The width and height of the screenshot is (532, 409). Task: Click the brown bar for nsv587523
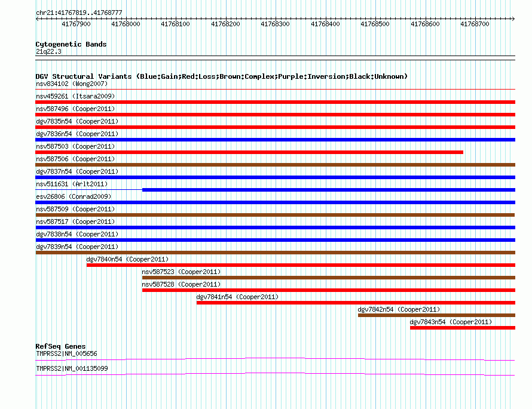pyautogui.click(x=329, y=278)
